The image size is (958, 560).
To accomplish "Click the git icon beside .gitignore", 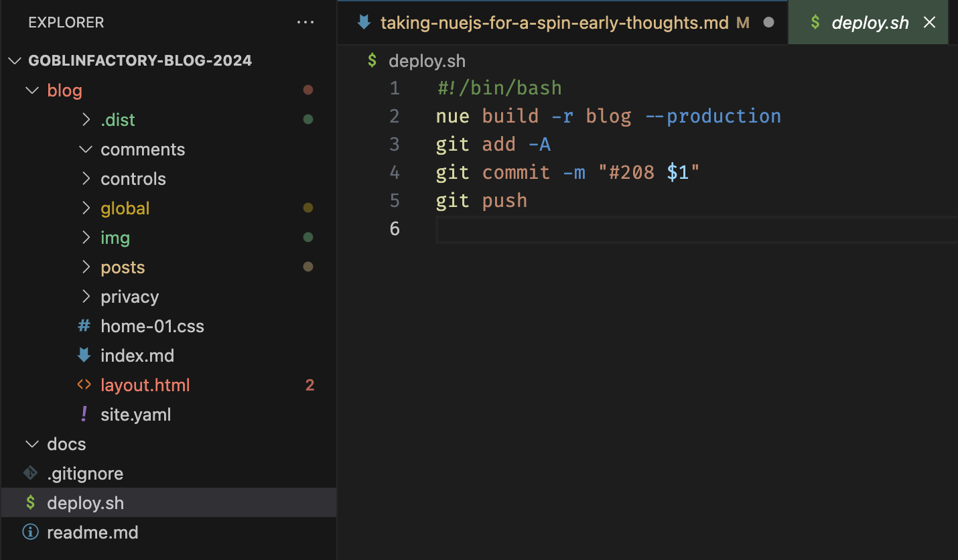I will tap(30, 474).
